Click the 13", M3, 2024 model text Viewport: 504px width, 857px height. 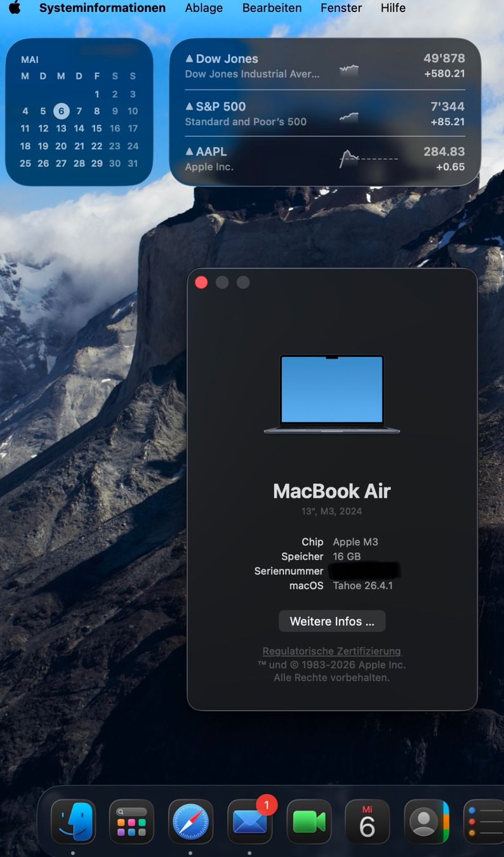point(332,511)
